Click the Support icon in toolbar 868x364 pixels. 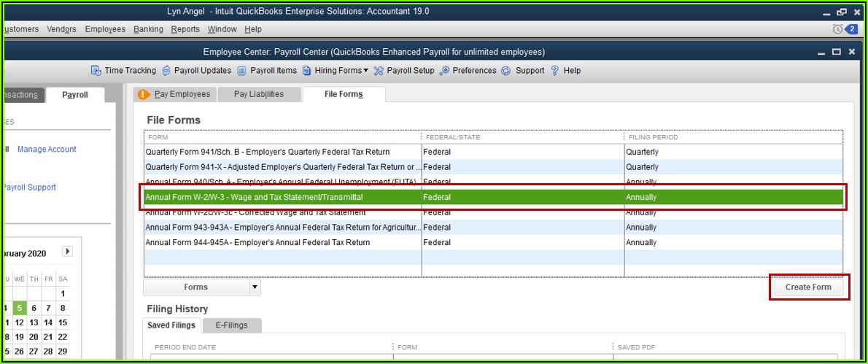pyautogui.click(x=507, y=71)
